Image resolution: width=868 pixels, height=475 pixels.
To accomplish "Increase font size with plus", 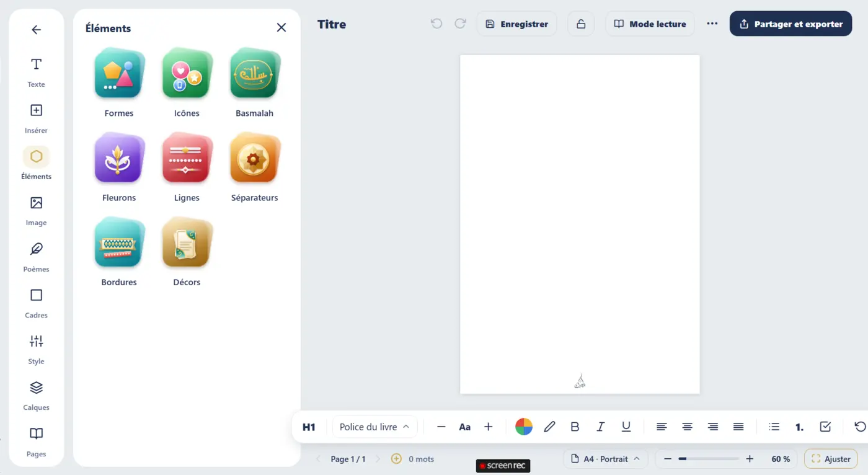I will click(x=489, y=427).
